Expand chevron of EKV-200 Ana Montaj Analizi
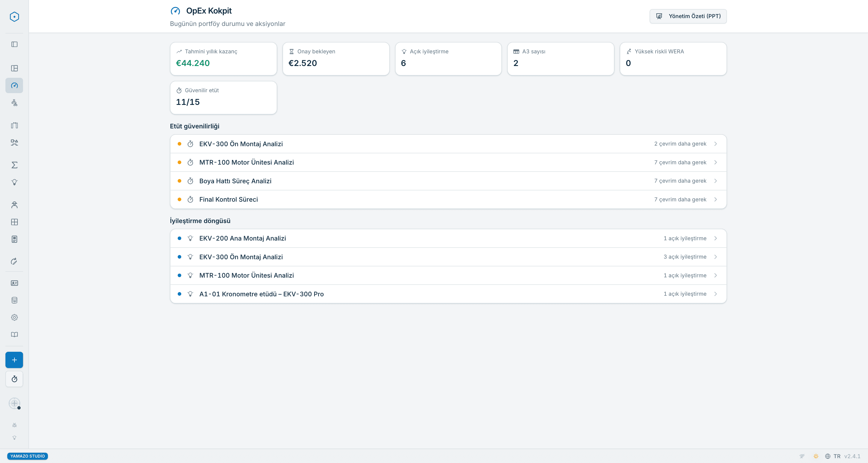The image size is (868, 463). click(716, 238)
